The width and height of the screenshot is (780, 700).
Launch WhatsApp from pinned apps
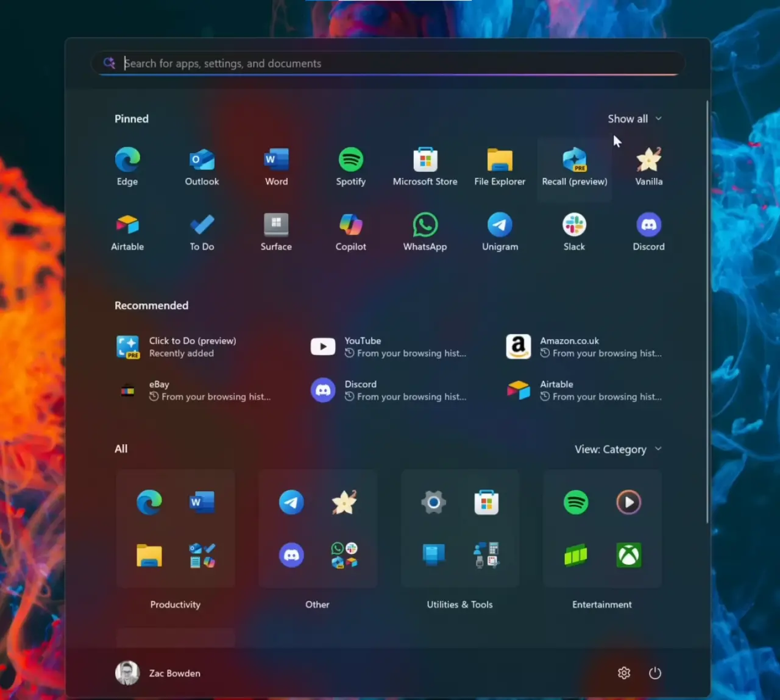[425, 232]
